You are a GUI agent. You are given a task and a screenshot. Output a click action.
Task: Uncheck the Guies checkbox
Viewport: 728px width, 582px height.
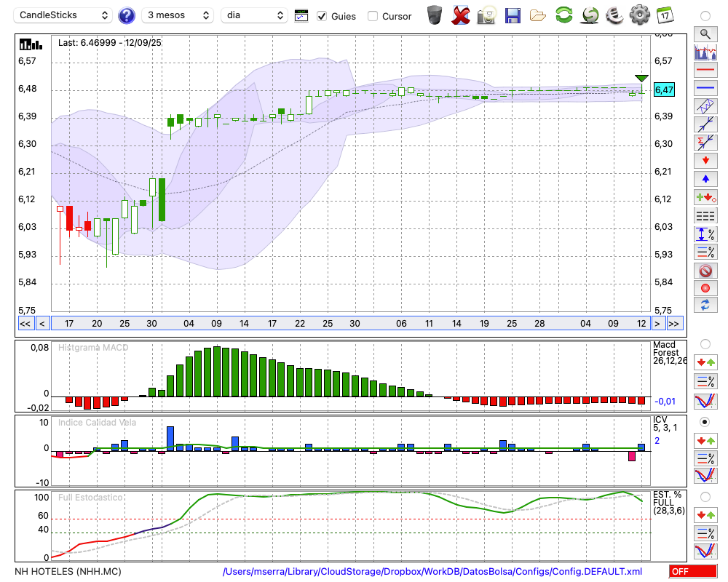[321, 16]
